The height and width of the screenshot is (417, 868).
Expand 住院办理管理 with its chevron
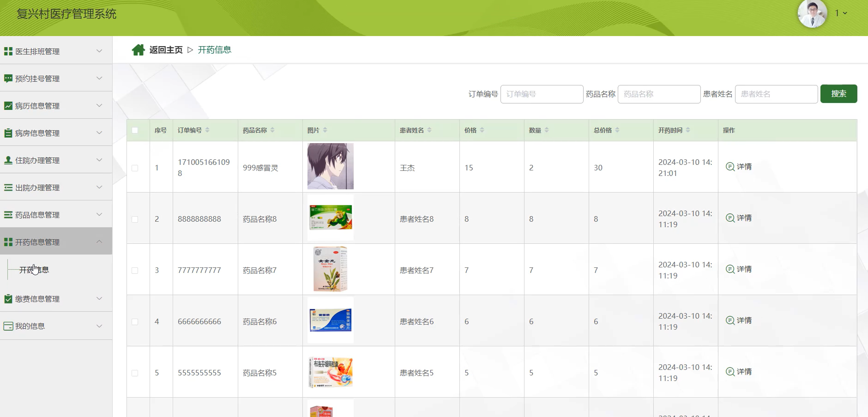click(99, 160)
